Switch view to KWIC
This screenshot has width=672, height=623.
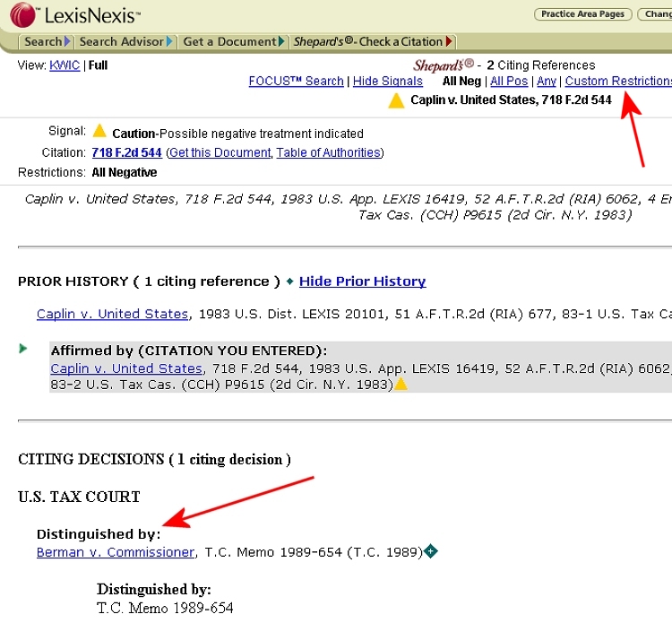tap(65, 65)
